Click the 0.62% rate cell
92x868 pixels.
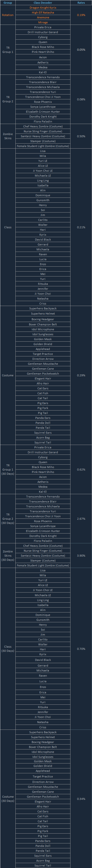[x=81, y=470]
